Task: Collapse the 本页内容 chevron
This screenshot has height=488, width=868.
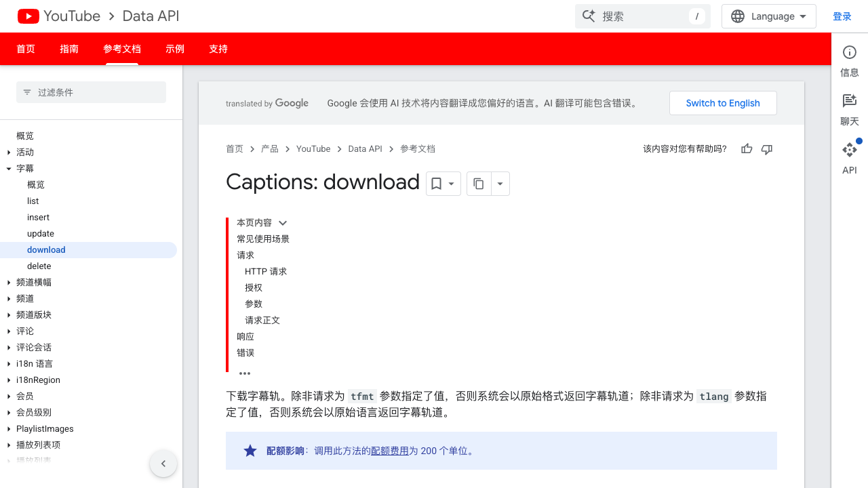Action: [x=283, y=223]
